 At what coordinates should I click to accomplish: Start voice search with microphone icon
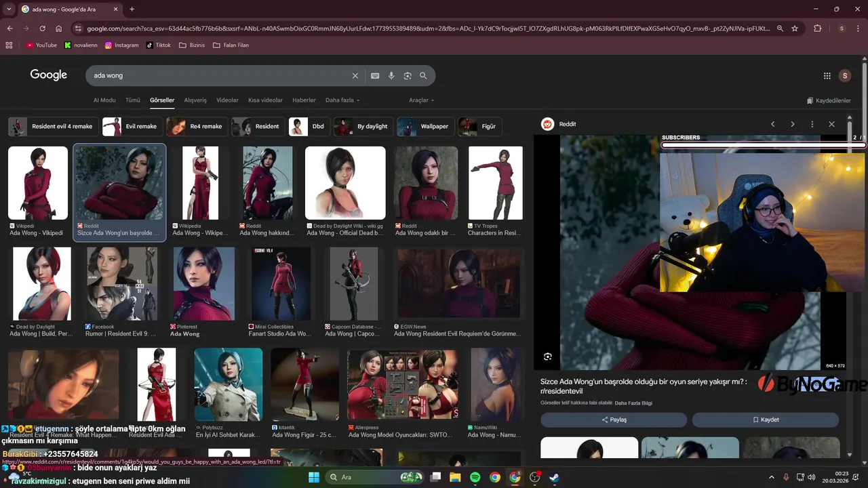coord(391,76)
